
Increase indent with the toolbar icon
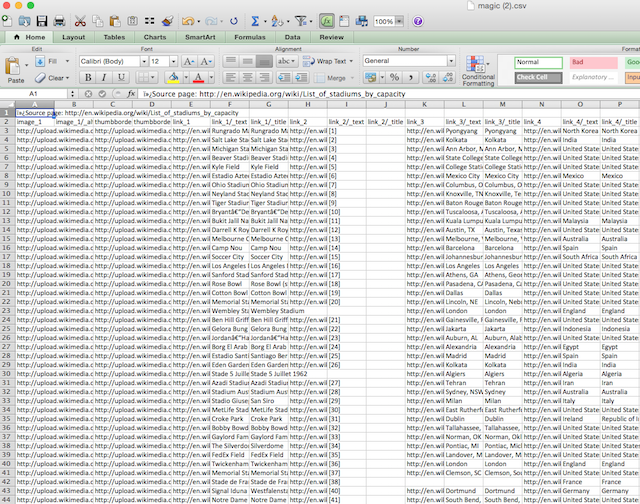pyautogui.click(x=301, y=77)
